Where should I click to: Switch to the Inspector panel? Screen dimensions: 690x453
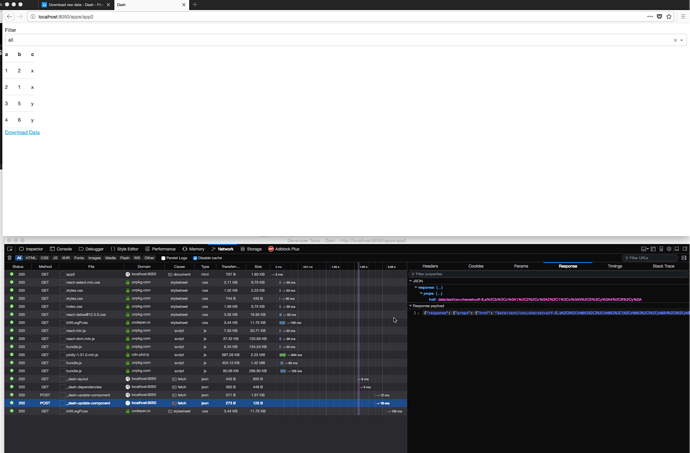click(x=31, y=249)
